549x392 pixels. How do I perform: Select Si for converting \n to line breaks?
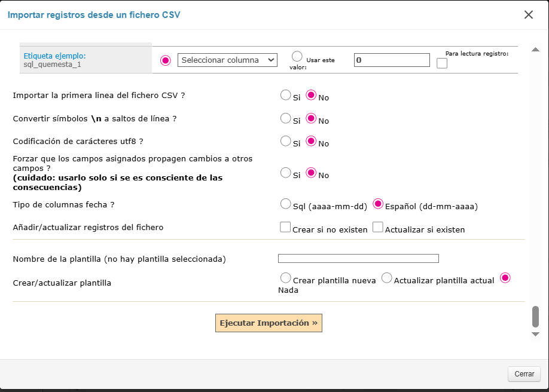point(286,118)
